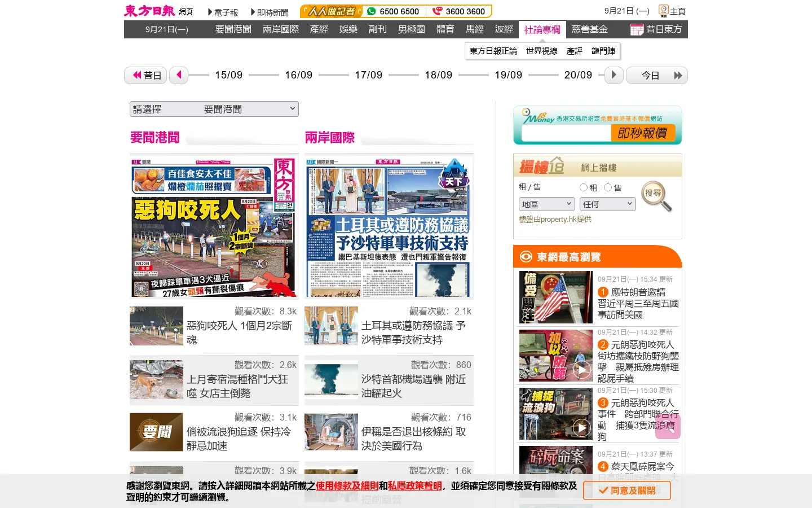Select date 20/09 on timeline
This screenshot has width=812, height=508.
pos(579,75)
